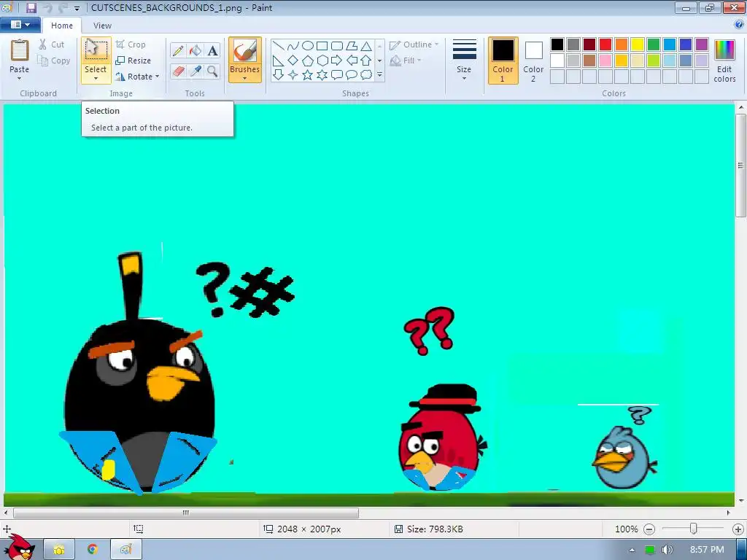Open the blue Paint file menu button
This screenshot has width=747, height=560.
[x=20, y=25]
